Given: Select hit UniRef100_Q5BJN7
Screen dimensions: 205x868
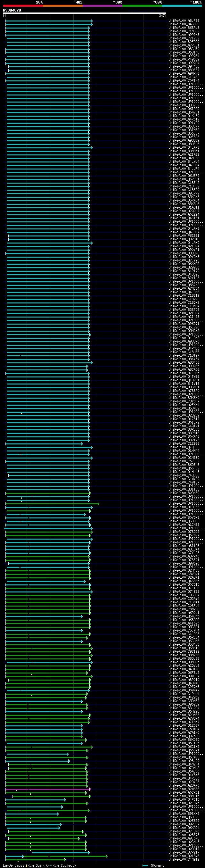Looking at the screenshot, I should tap(184, 127).
